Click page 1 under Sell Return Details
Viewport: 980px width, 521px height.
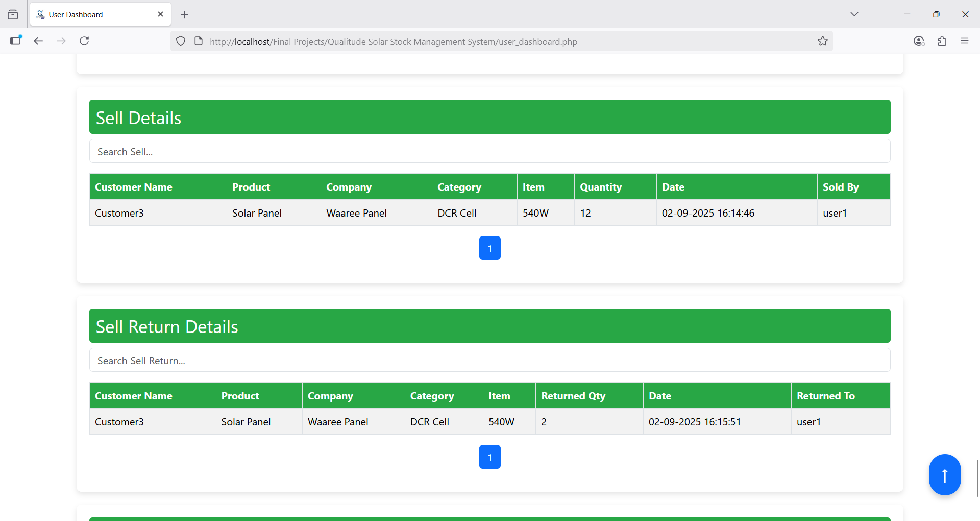[489, 457]
